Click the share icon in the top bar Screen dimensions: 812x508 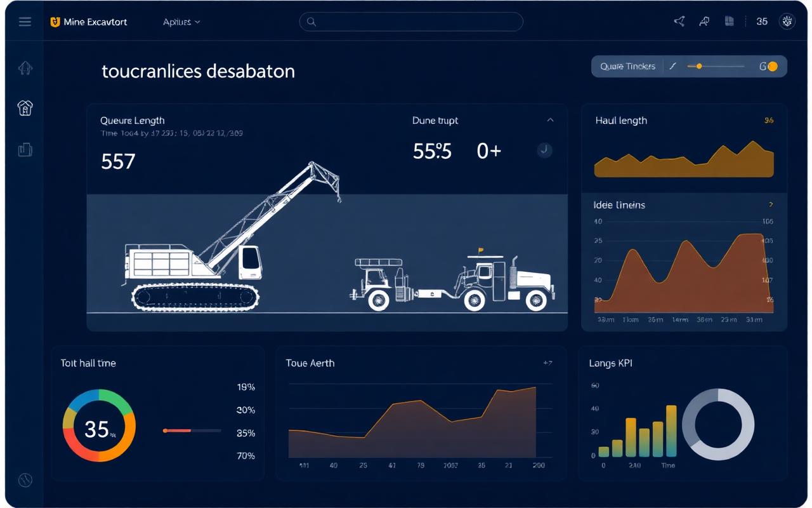[x=678, y=21]
